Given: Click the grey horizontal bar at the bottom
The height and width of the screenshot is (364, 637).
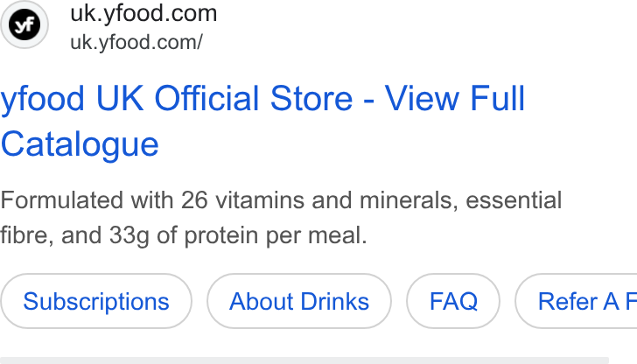Looking at the screenshot, I should [304, 360].
